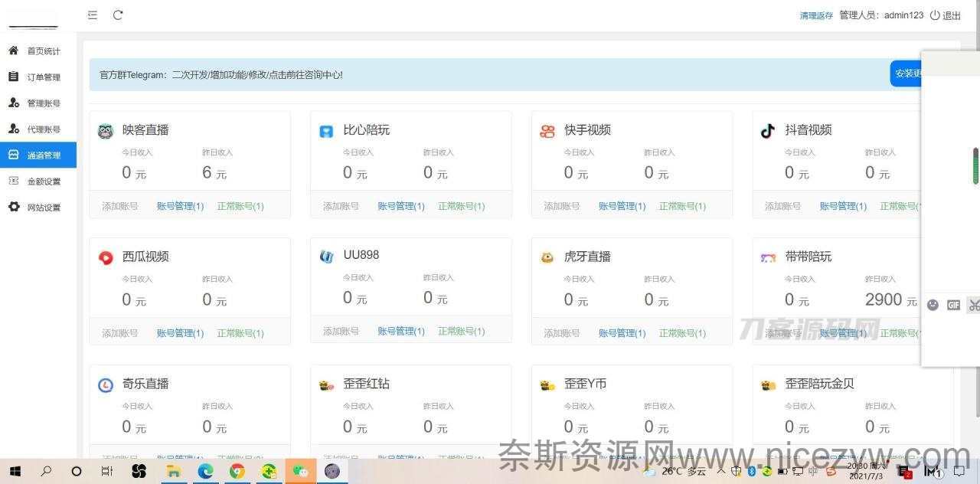Switch to Google Chrome on the taskbar
The height and width of the screenshot is (484, 980).
click(x=237, y=471)
